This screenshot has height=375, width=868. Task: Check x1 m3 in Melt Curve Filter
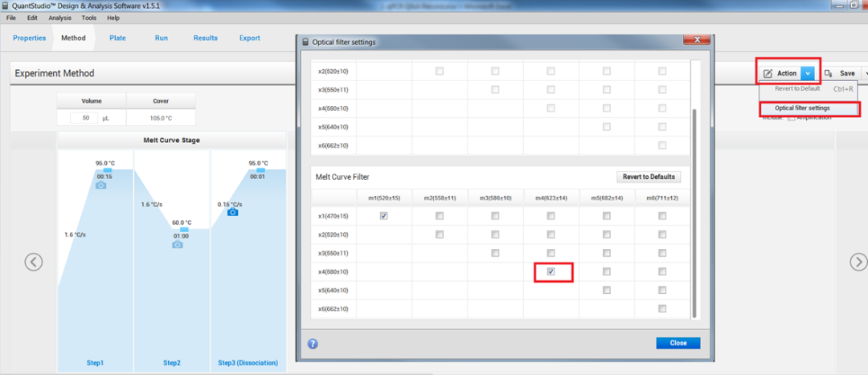[x=495, y=216]
